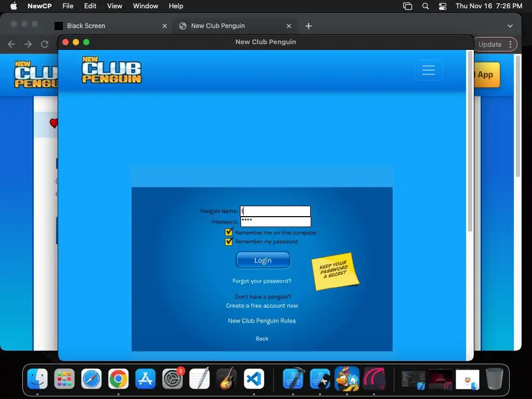
Task: Open Launchpad from the dock
Action: 64,379
